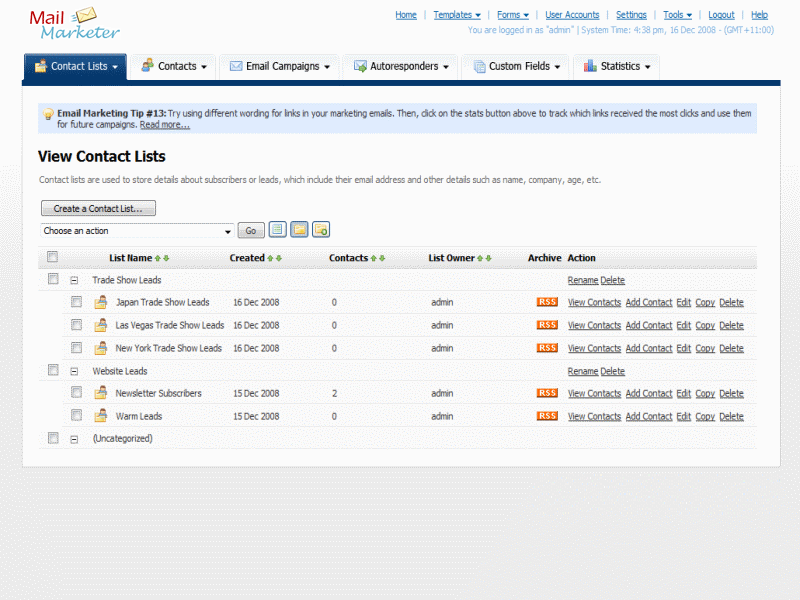Click 'Read more...' link in the marketing tip
The width and height of the screenshot is (800, 600).
[x=164, y=125]
